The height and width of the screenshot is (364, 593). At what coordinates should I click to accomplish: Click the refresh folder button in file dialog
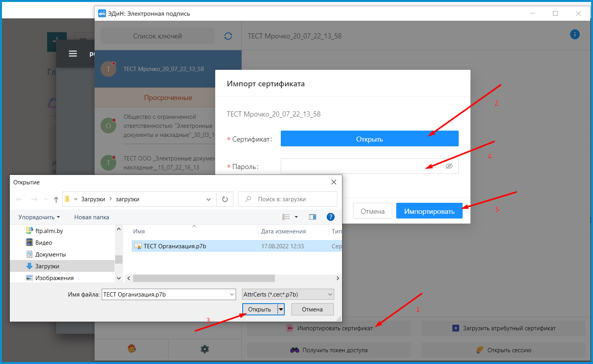[x=225, y=199]
